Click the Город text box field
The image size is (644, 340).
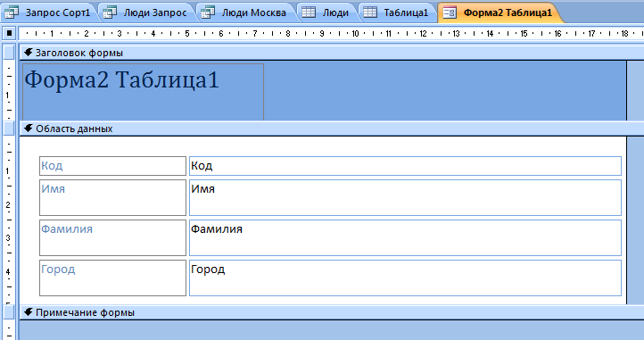tap(405, 278)
